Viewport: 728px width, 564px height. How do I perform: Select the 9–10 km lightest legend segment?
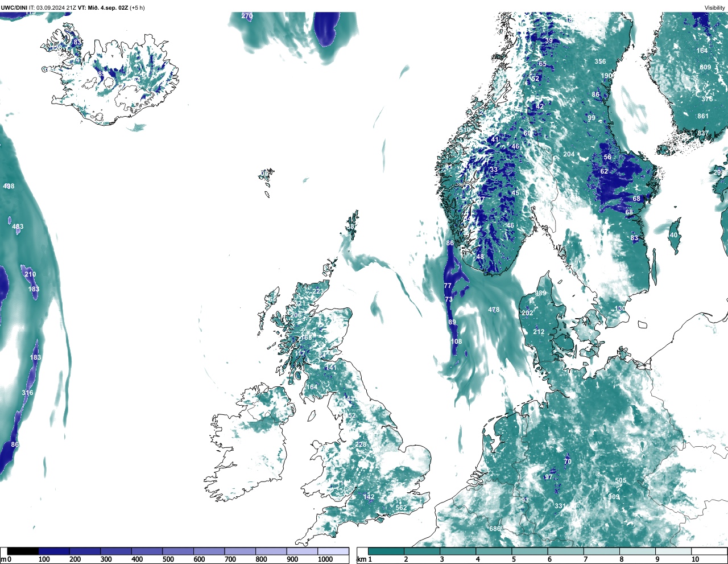[674, 551]
